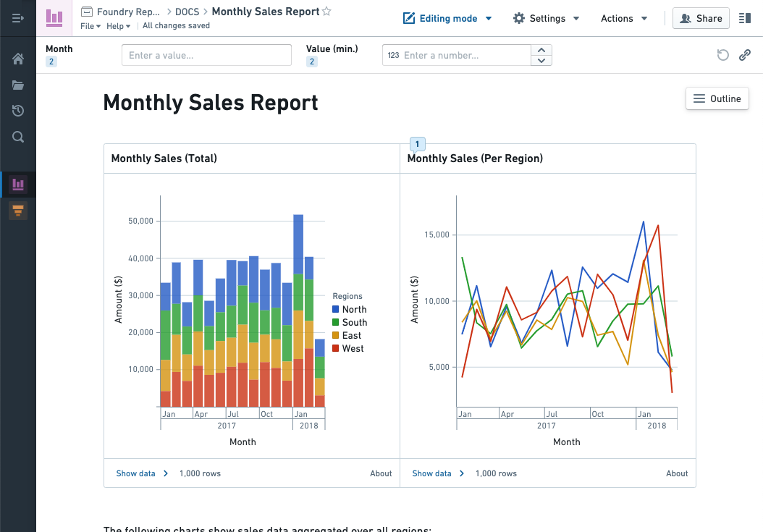Click the badge 2 under Value (min.)

[312, 62]
